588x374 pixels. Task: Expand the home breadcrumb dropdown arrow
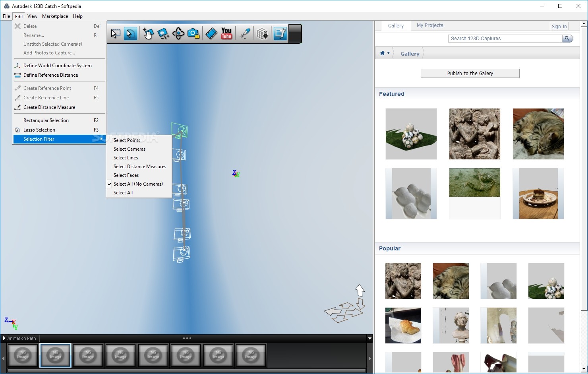click(x=389, y=53)
